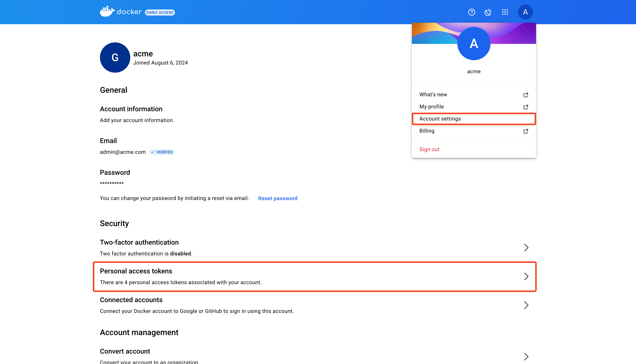The height and width of the screenshot is (364, 636).
Task: Open the Convert account heading
Action: 125,351
